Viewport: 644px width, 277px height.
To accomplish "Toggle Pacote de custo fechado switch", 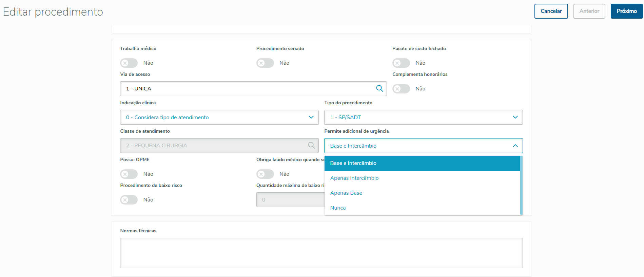I will (x=401, y=63).
